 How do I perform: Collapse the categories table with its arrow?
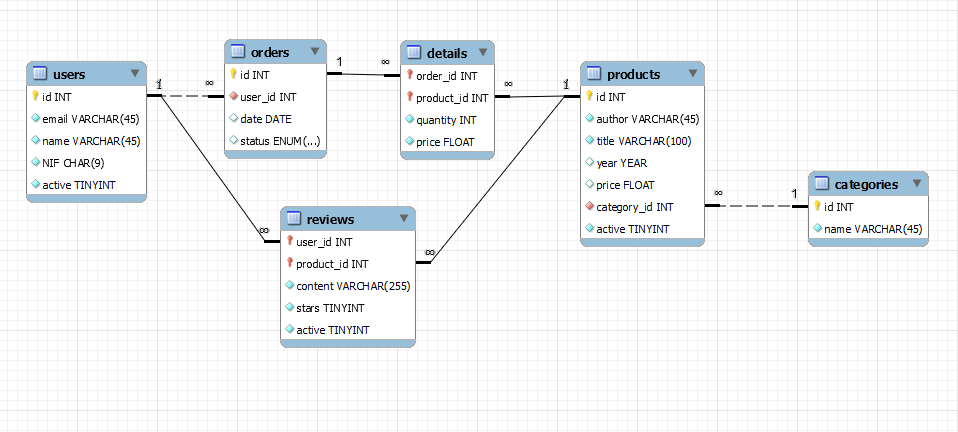[x=916, y=183]
